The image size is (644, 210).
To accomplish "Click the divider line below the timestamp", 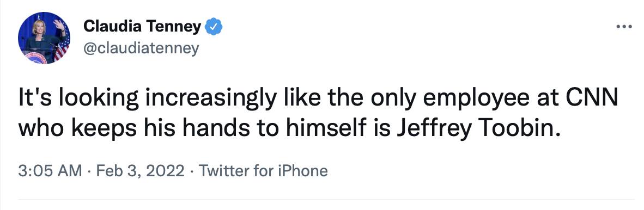I will 322,200.
